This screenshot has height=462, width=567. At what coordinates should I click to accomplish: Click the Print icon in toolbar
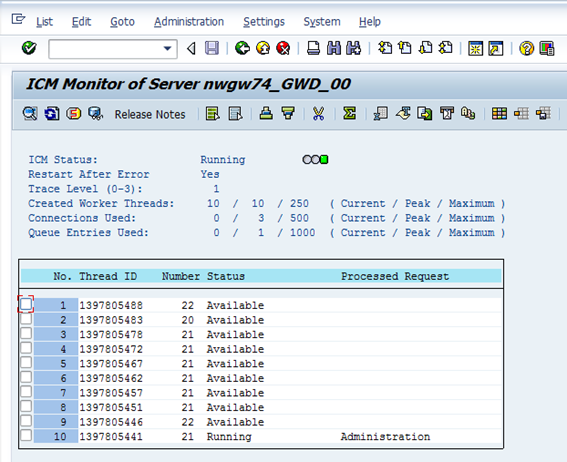click(313, 48)
